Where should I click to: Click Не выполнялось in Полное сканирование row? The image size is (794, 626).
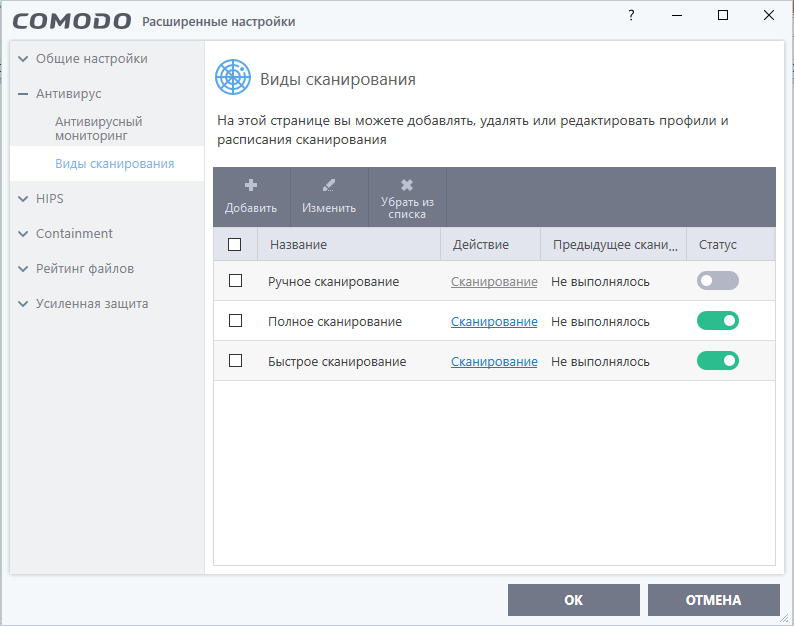pos(600,322)
